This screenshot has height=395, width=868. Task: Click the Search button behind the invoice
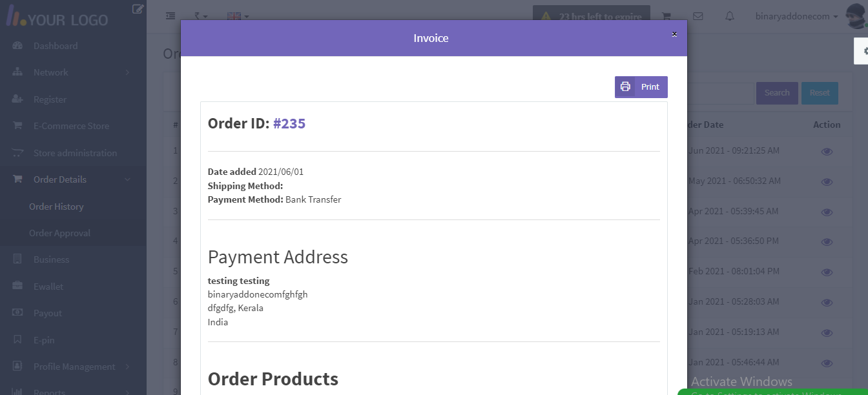click(x=777, y=93)
